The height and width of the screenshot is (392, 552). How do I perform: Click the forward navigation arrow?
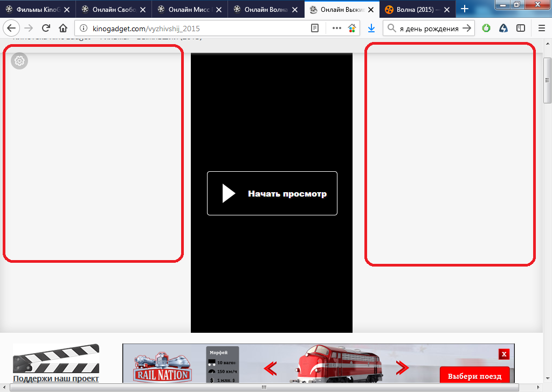(29, 28)
